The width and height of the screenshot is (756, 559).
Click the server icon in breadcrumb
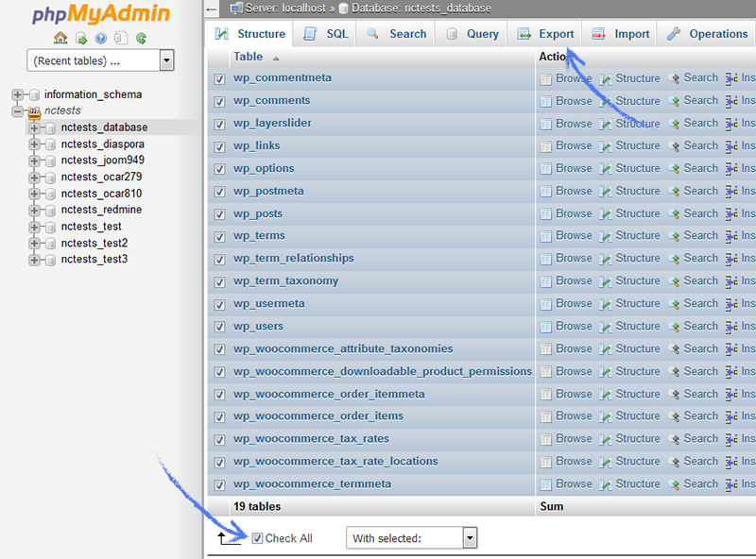(x=236, y=8)
